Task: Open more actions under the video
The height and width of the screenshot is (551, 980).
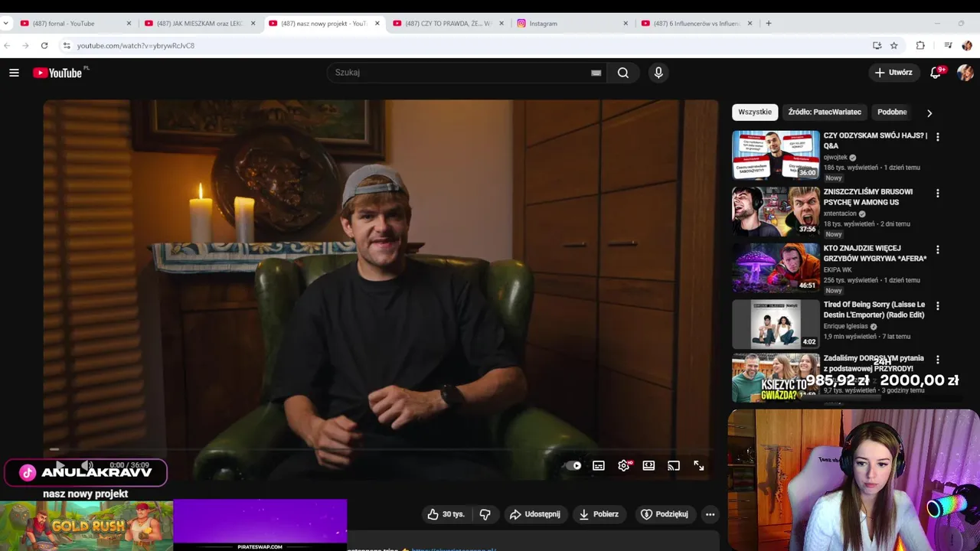Action: [x=710, y=514]
